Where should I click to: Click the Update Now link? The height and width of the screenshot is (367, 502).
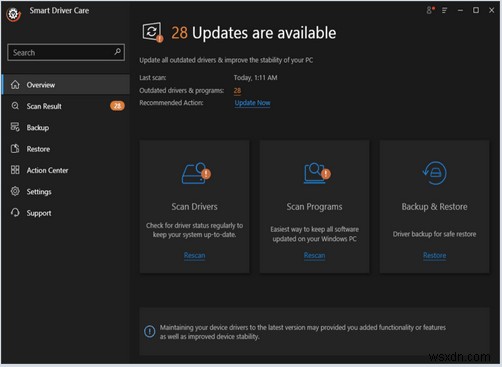click(x=252, y=103)
